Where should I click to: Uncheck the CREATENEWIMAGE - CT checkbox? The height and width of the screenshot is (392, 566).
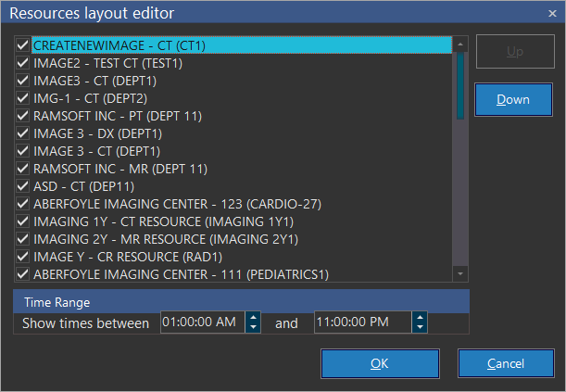pyautogui.click(x=23, y=44)
